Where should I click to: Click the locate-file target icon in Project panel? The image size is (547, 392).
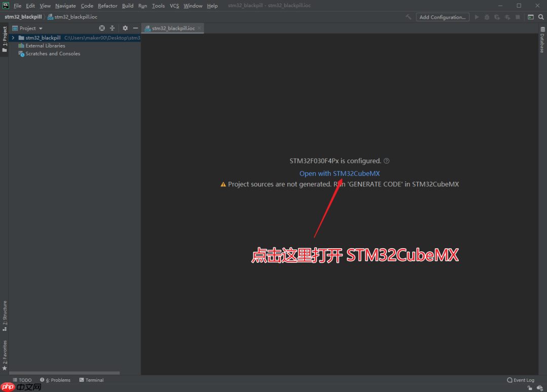click(102, 28)
